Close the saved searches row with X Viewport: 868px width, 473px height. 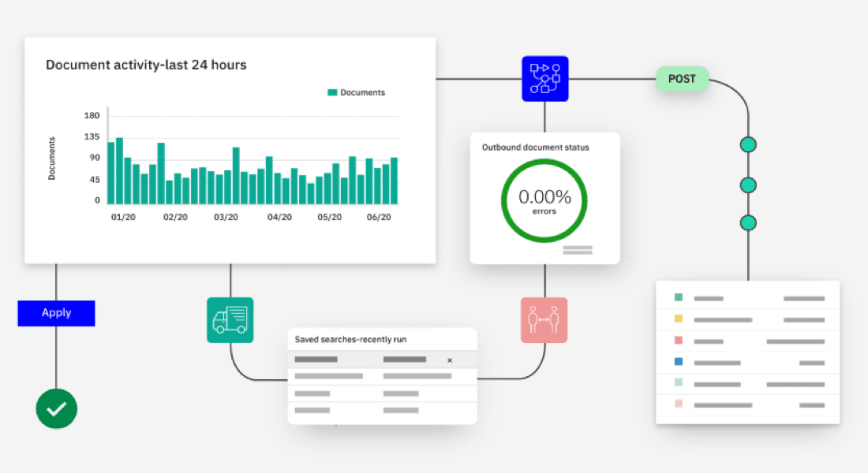[x=450, y=360]
